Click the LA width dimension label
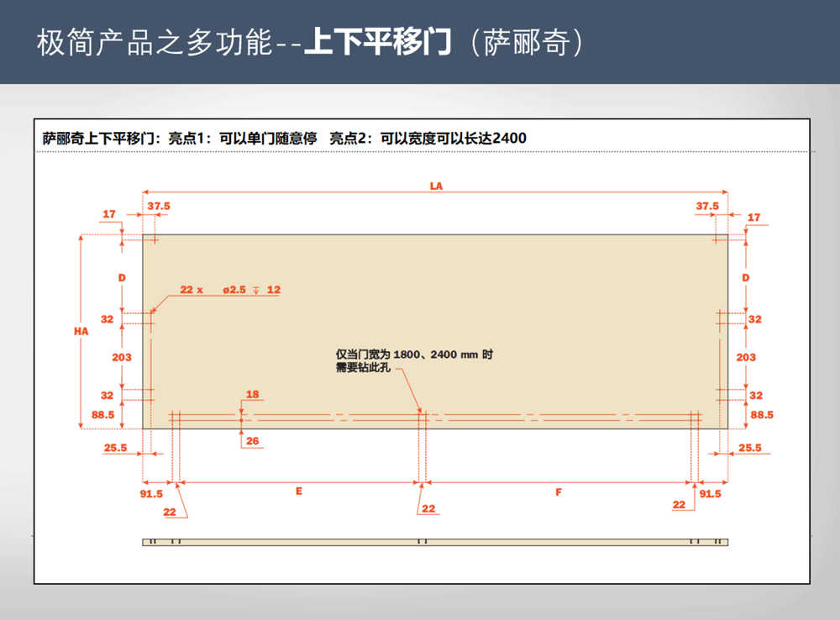Image resolution: width=840 pixels, height=620 pixels. (x=435, y=187)
